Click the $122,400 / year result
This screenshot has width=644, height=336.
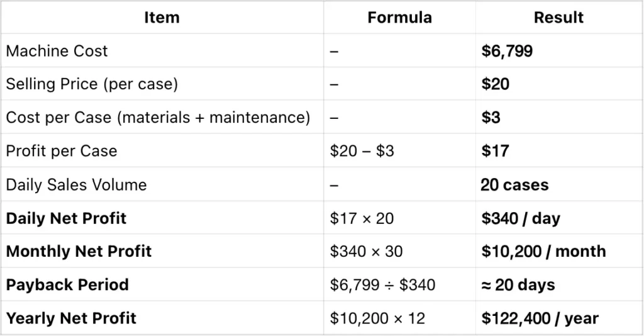pyautogui.click(x=540, y=318)
